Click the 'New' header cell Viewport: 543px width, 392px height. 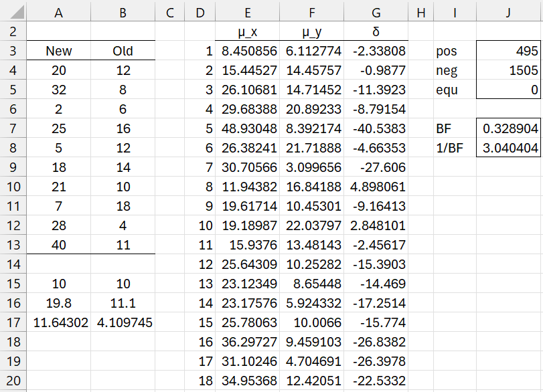click(x=58, y=51)
